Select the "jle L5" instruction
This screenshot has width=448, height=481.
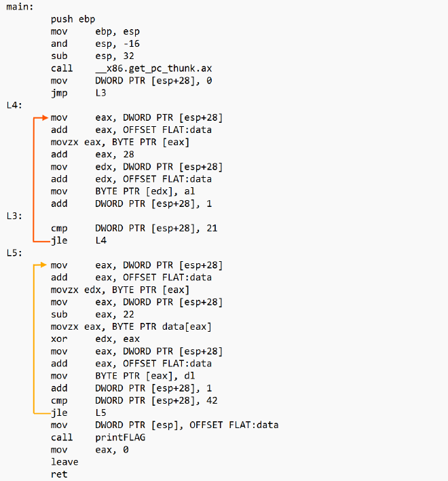tap(78, 413)
